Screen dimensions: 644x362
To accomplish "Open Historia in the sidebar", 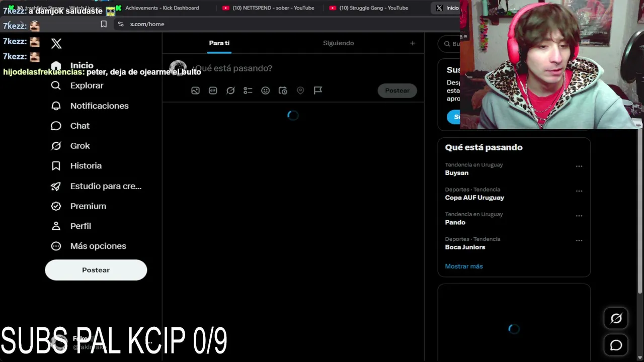I will (x=76, y=166).
